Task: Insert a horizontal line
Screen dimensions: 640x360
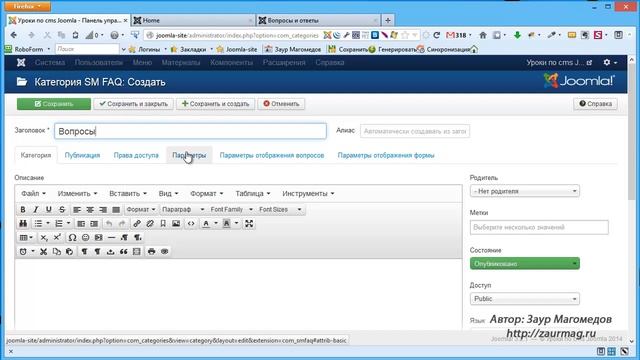Action: 111,238
